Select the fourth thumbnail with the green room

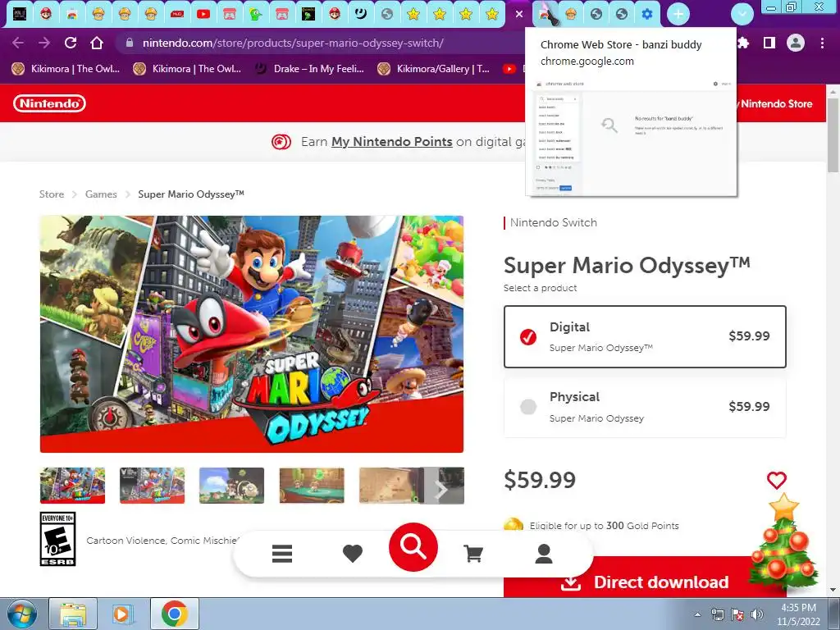[x=312, y=486]
